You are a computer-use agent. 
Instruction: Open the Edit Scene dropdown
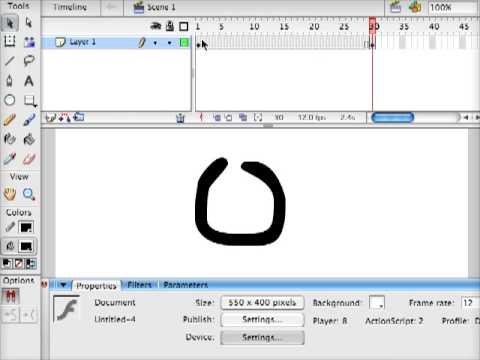(396, 7)
